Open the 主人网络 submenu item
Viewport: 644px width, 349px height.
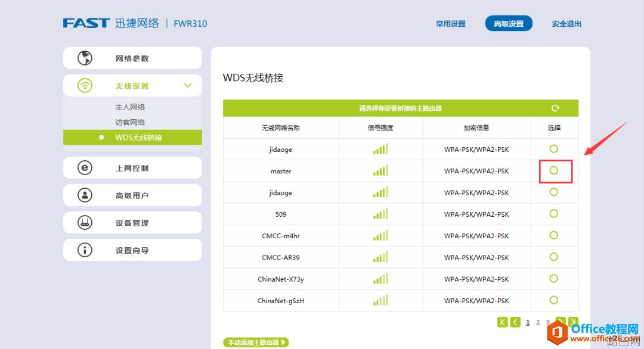[130, 107]
